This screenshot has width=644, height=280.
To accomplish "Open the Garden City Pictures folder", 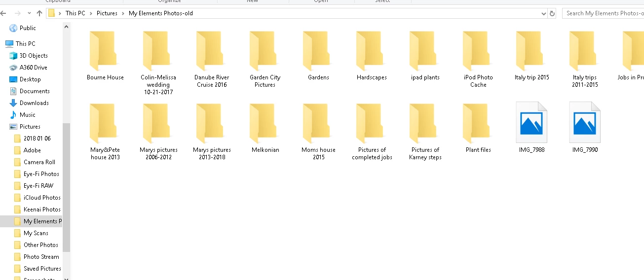I will pos(265,59).
